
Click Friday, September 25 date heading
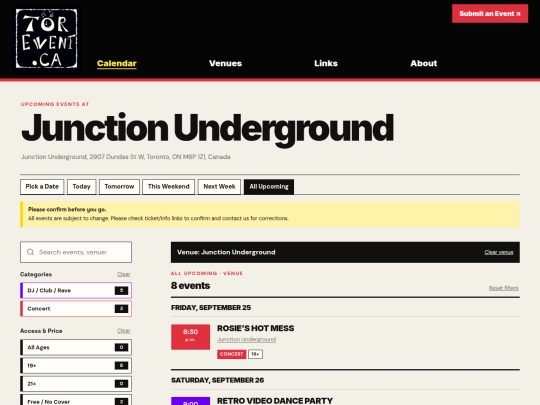point(211,308)
